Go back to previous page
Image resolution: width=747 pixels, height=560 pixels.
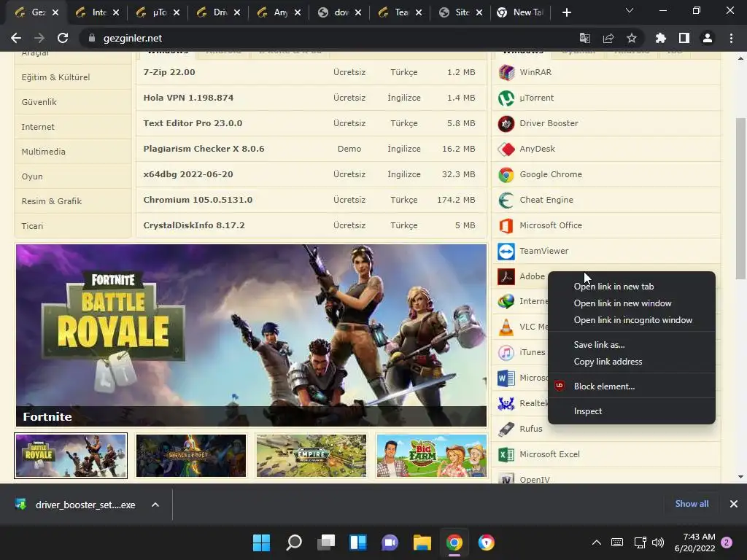(16, 38)
